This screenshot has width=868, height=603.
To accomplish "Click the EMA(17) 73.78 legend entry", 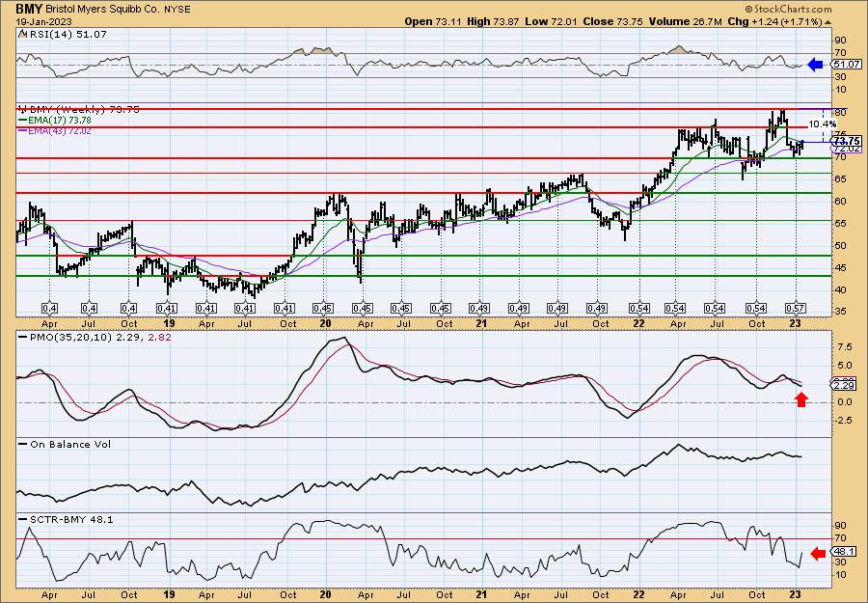I will coord(55,121).
